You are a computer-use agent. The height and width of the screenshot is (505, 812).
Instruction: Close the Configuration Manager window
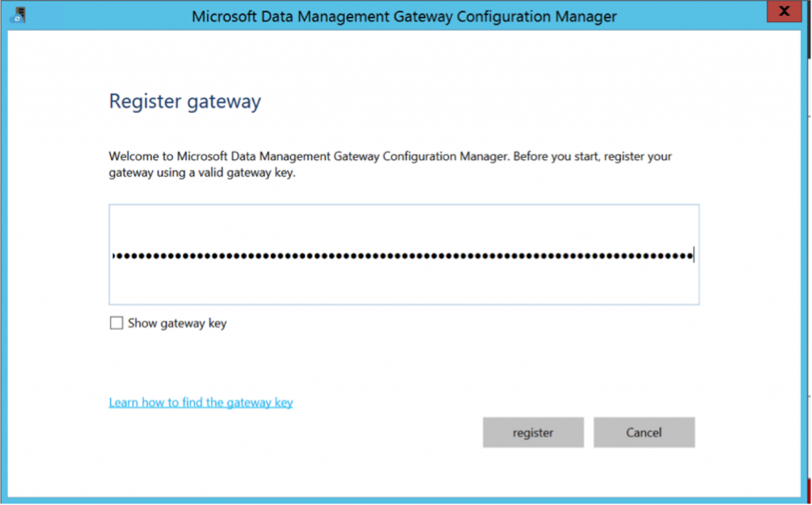pos(784,11)
